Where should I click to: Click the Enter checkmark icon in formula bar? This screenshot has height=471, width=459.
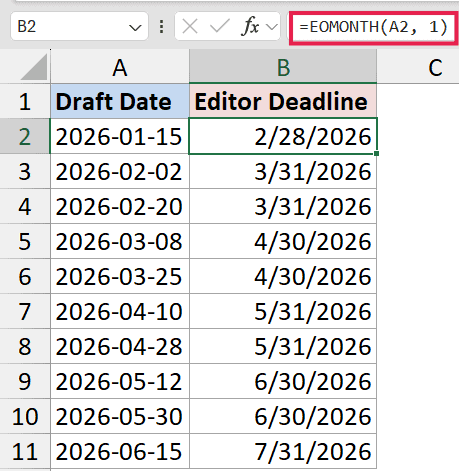tap(220, 26)
